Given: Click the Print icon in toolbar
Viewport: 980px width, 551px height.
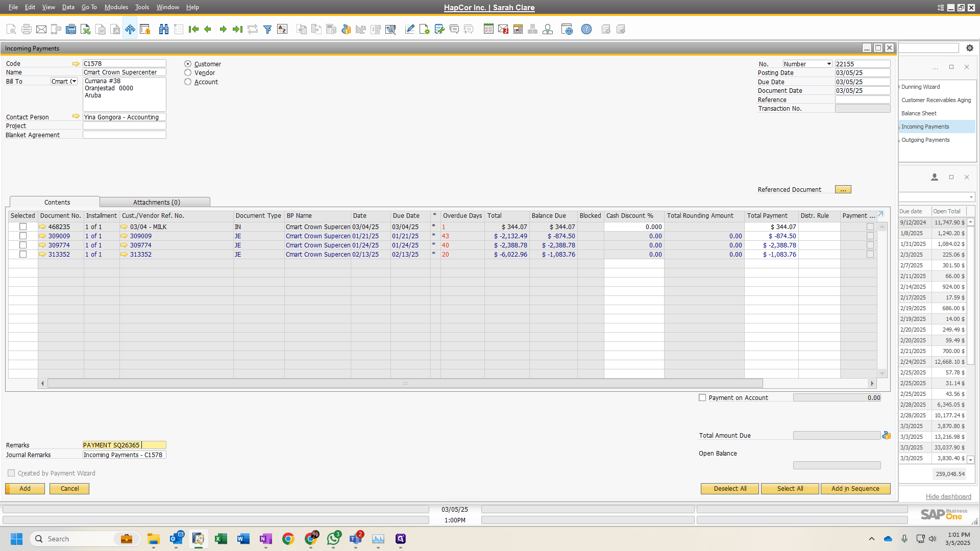Looking at the screenshot, I should tap(27, 29).
